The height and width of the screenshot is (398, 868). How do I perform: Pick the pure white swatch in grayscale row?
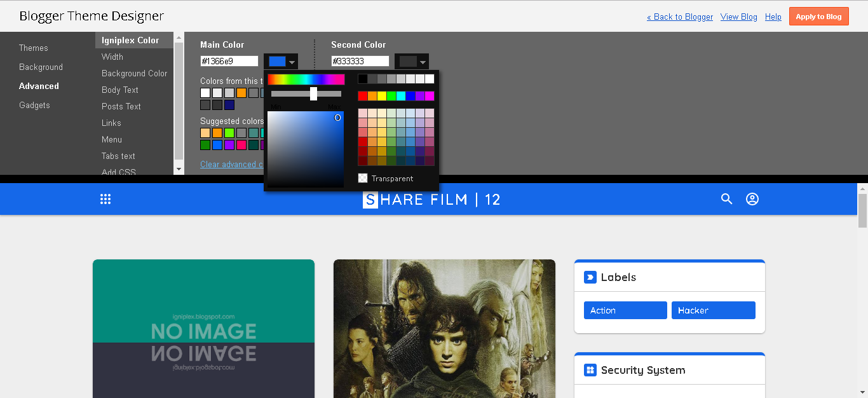click(430, 79)
